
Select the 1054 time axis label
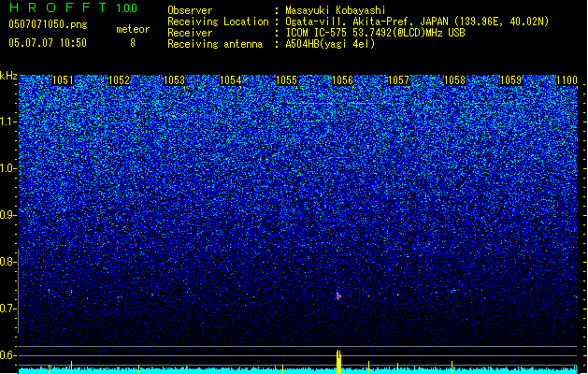click(231, 80)
